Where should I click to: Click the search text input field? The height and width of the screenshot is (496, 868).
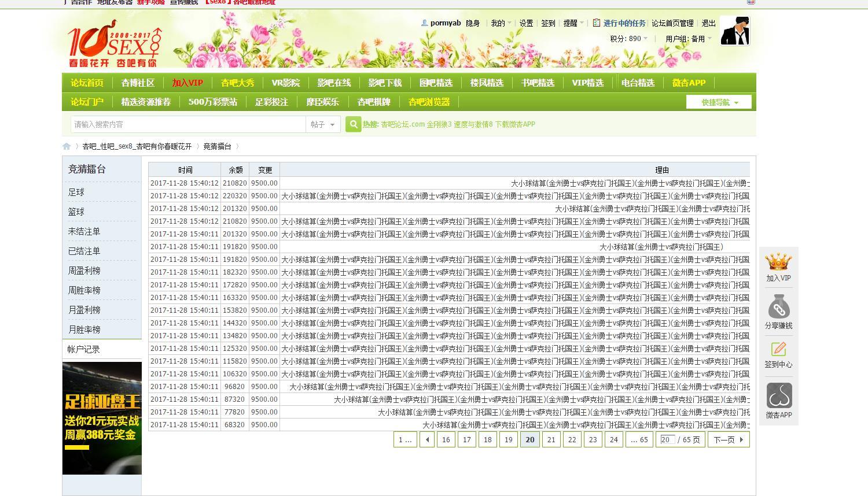(187, 124)
